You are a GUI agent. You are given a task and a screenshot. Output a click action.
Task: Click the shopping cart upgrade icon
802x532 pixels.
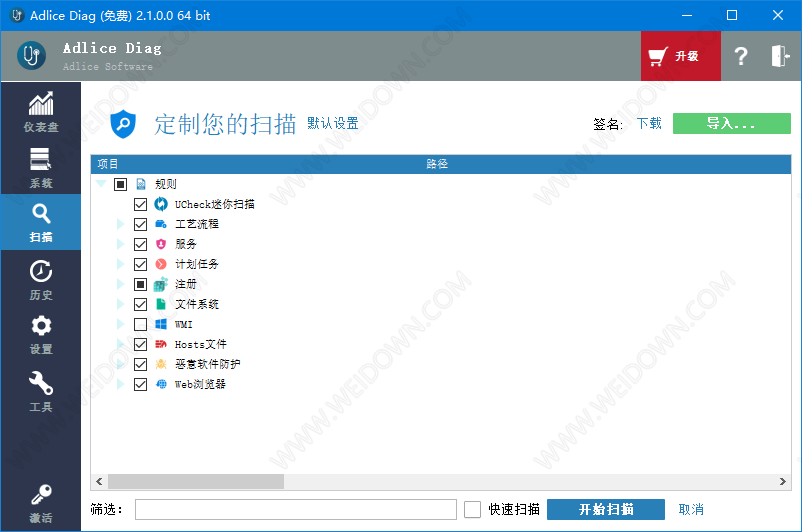[658, 56]
